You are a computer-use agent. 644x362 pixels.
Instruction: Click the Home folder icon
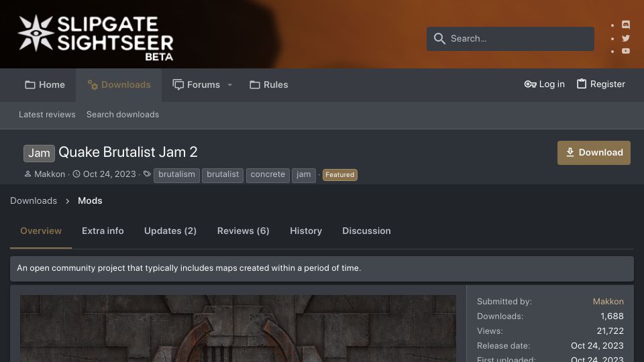tap(30, 84)
